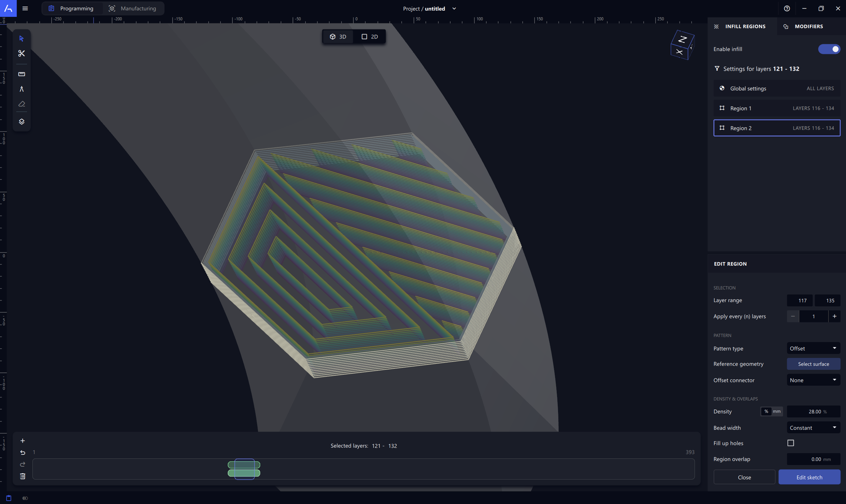846x504 pixels.
Task: Switch density unit to mm
Action: pos(777,411)
